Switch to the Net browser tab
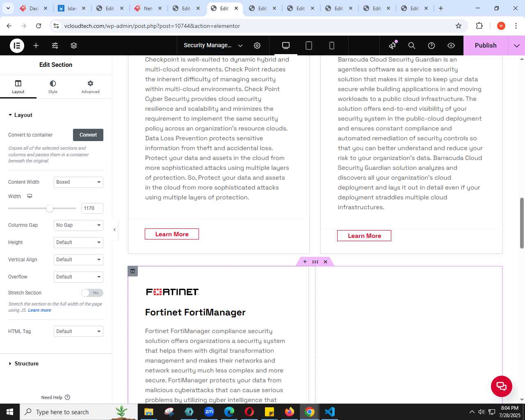525x420 pixels. tap(147, 8)
